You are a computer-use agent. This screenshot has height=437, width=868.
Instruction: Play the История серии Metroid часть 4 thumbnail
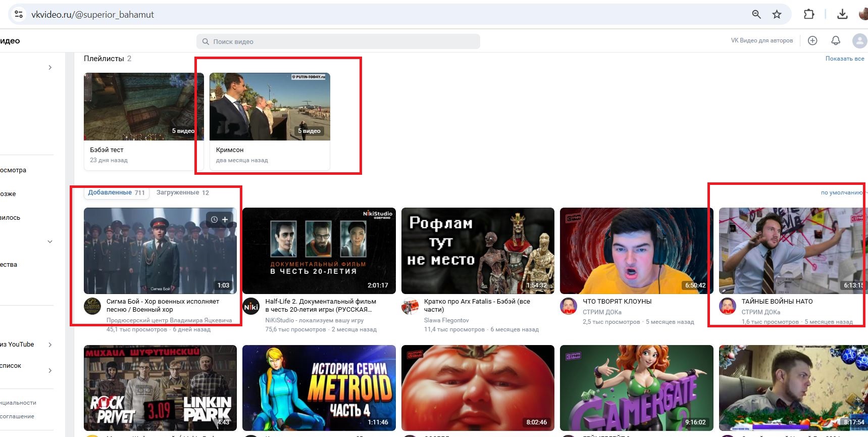[x=319, y=388]
